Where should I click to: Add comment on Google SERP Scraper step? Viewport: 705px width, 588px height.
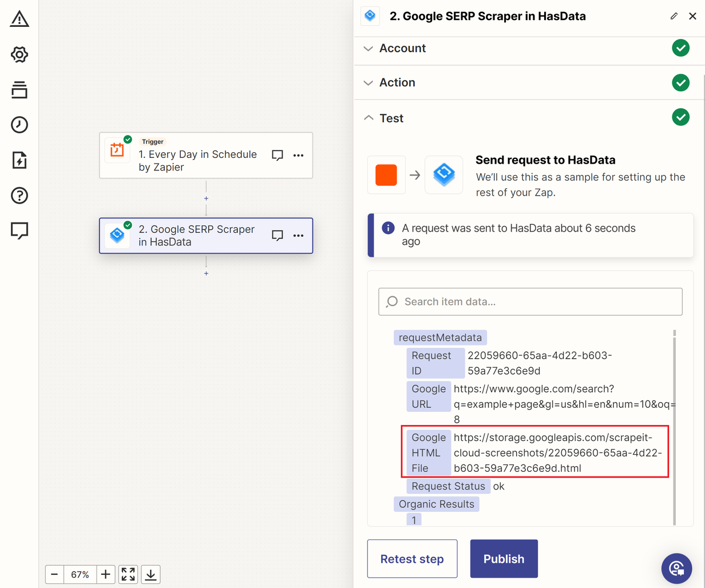click(x=278, y=236)
